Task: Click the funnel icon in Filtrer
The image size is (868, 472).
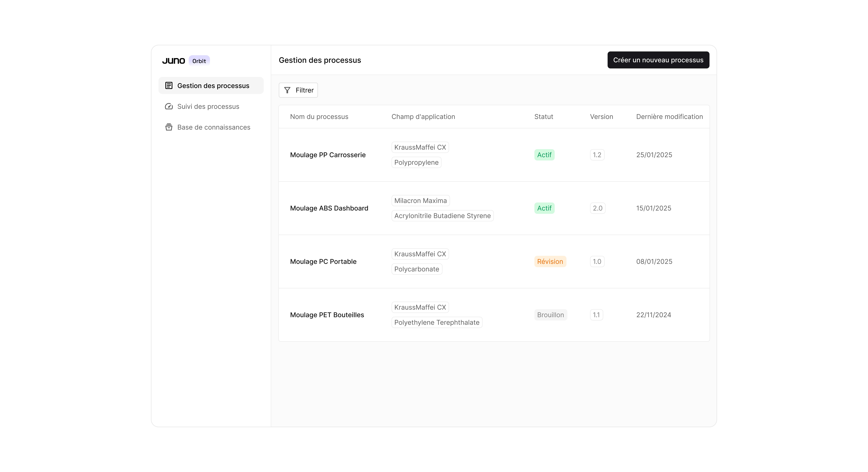Action: point(287,90)
